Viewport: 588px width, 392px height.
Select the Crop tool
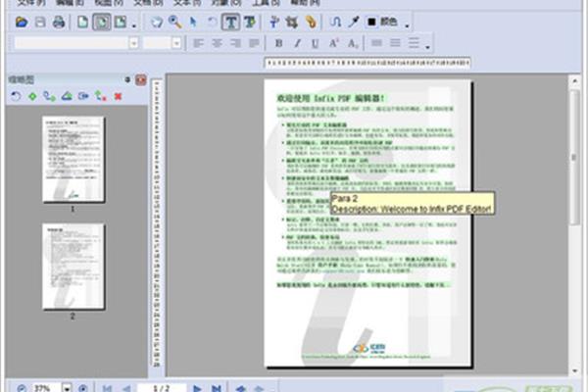point(292,23)
